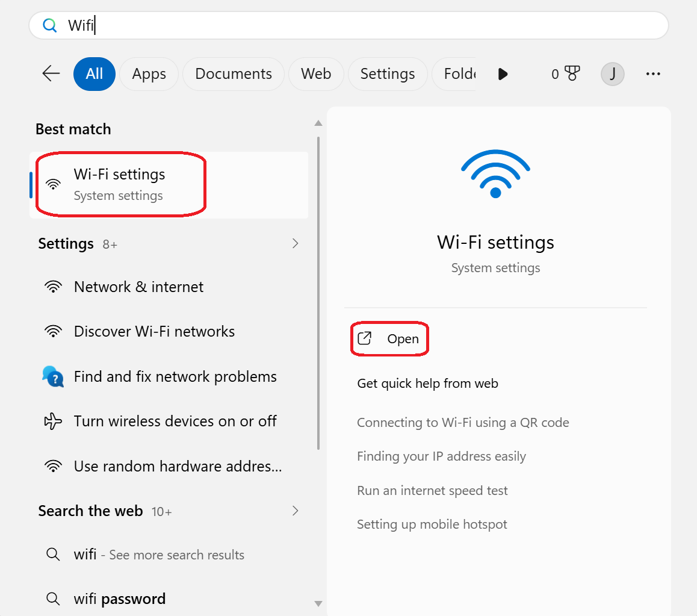Click the results list scroll down arrow
Viewport: 697px width, 616px height.
click(x=318, y=603)
